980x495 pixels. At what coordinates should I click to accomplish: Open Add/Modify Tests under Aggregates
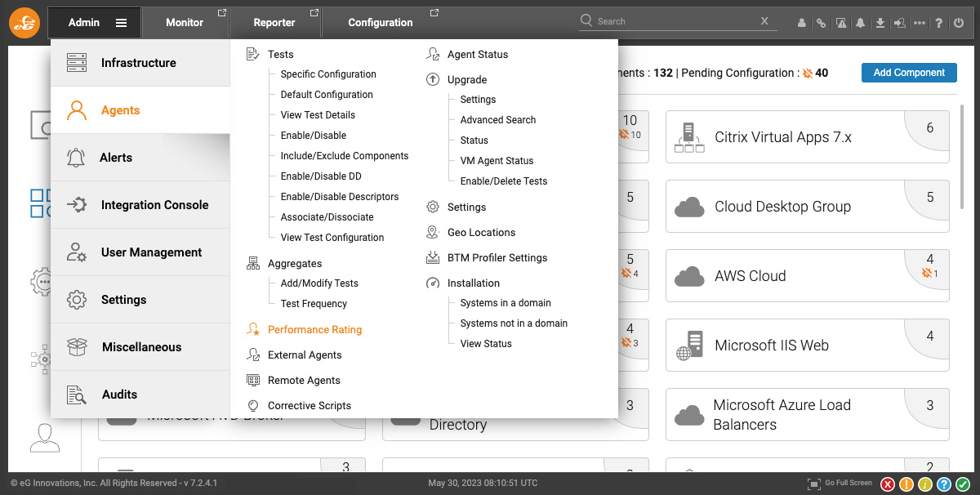(x=319, y=283)
